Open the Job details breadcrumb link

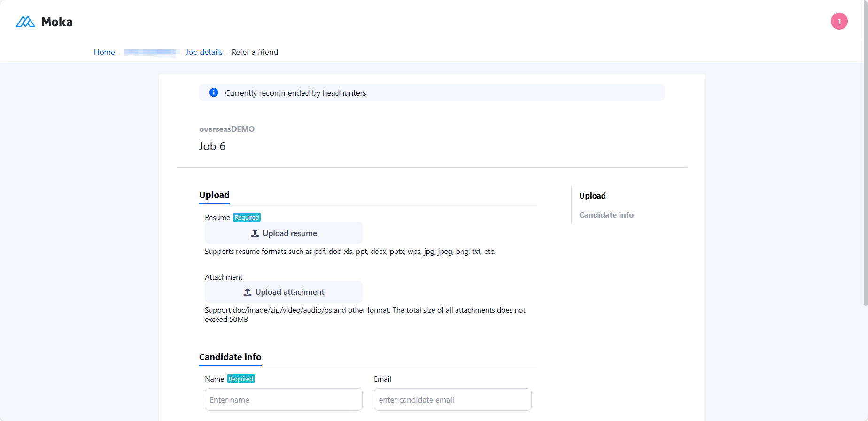click(204, 52)
